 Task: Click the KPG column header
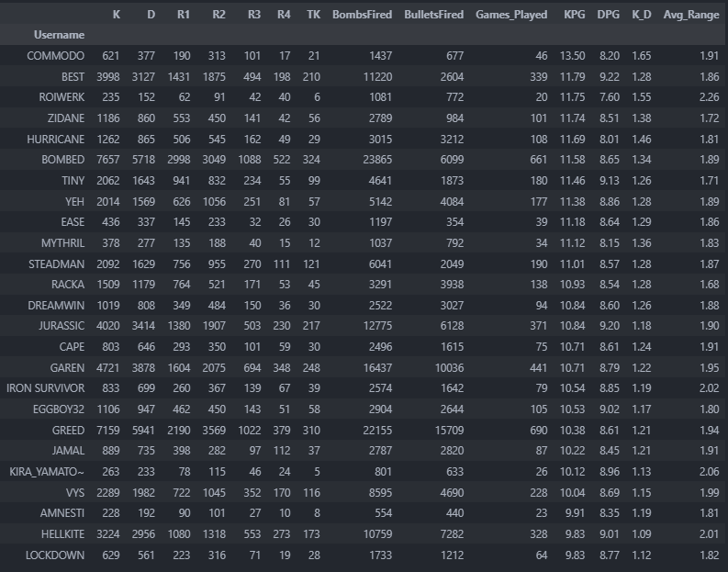(x=573, y=15)
